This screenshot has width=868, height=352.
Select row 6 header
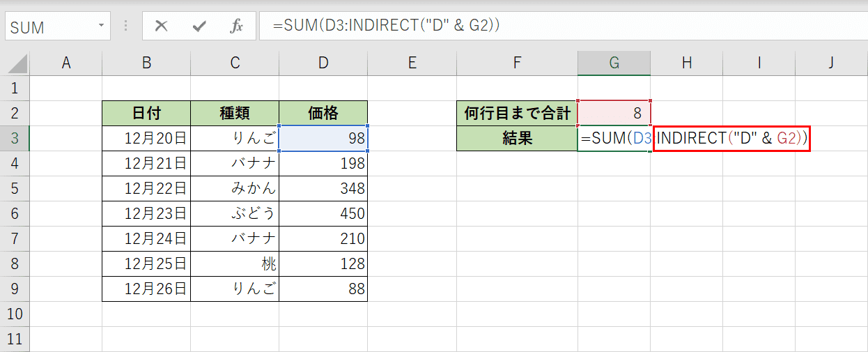pos(15,213)
